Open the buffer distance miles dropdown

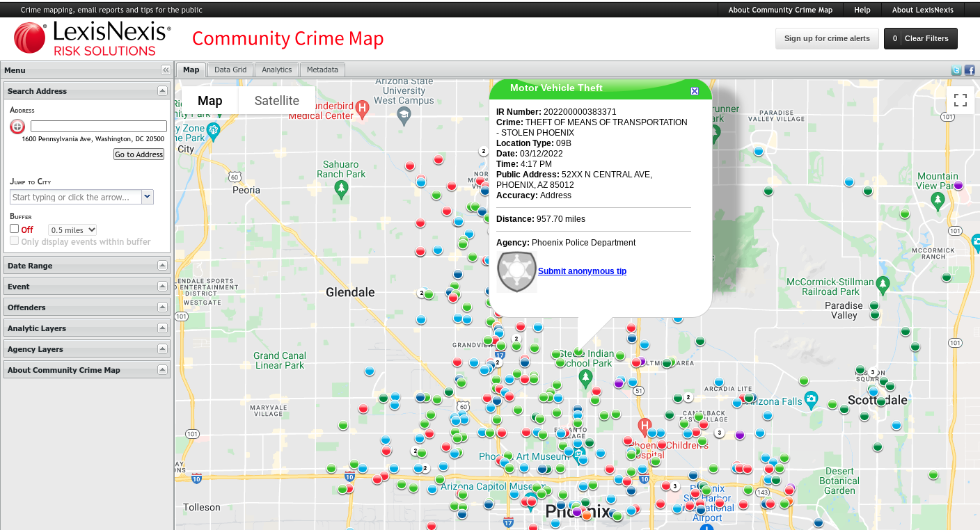72,230
